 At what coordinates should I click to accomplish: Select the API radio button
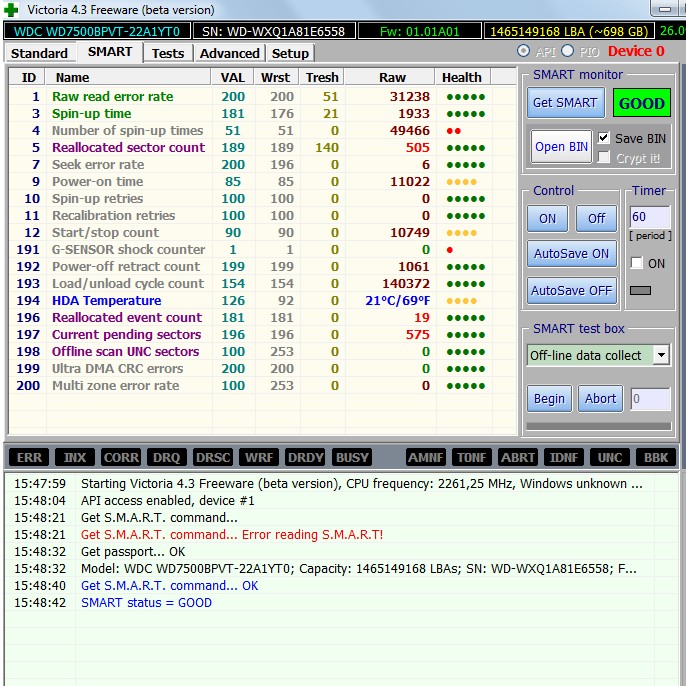pos(524,51)
